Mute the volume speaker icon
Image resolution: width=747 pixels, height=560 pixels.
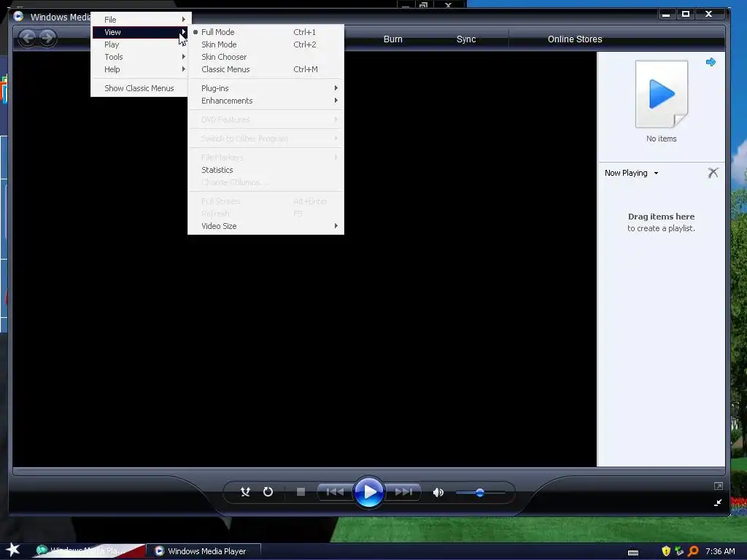coord(438,492)
